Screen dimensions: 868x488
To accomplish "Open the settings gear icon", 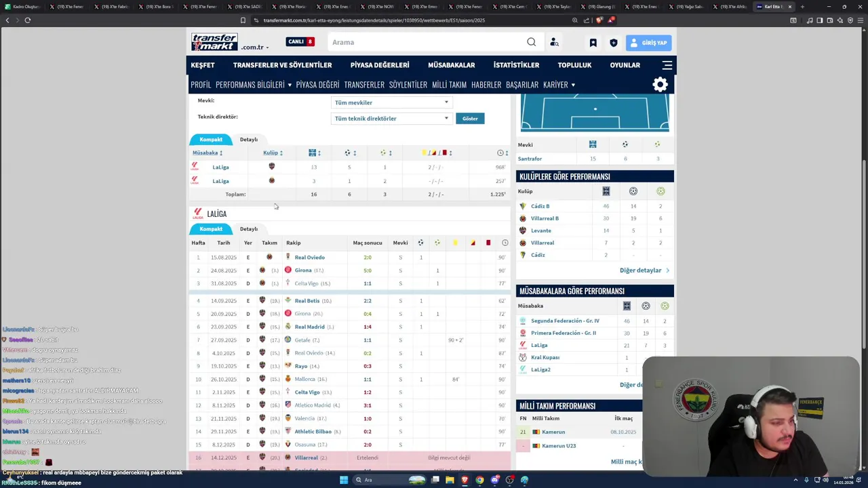I will coord(660,85).
